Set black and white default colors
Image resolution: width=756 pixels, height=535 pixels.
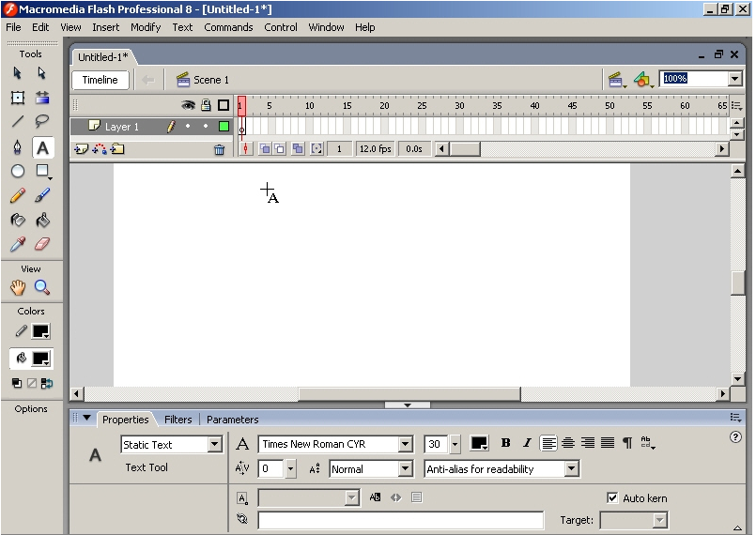[x=17, y=383]
